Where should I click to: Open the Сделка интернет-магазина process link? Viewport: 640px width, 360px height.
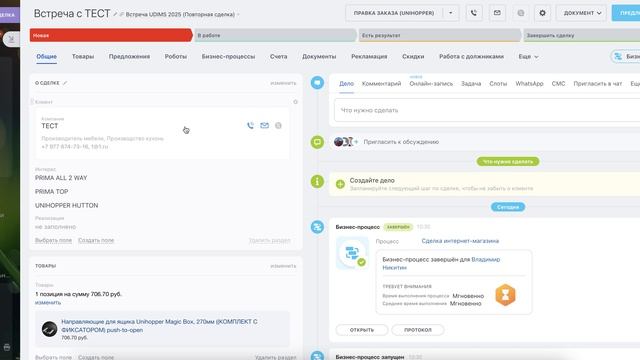pyautogui.click(x=460, y=241)
